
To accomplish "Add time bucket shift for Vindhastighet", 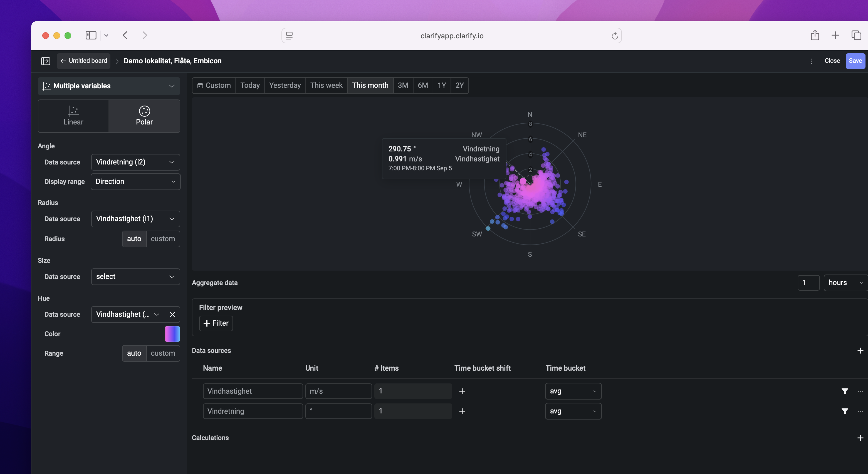I will (x=462, y=391).
